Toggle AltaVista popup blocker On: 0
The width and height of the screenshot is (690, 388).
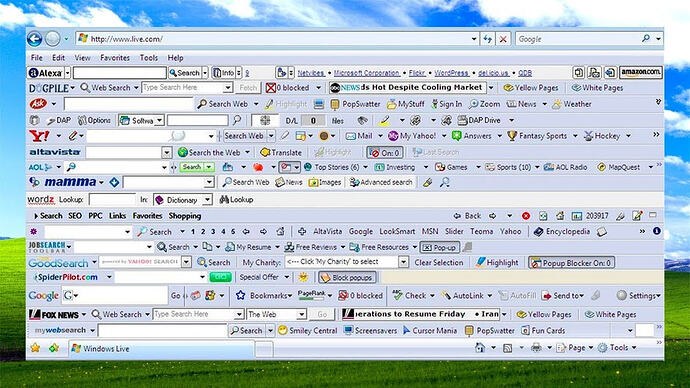(385, 153)
